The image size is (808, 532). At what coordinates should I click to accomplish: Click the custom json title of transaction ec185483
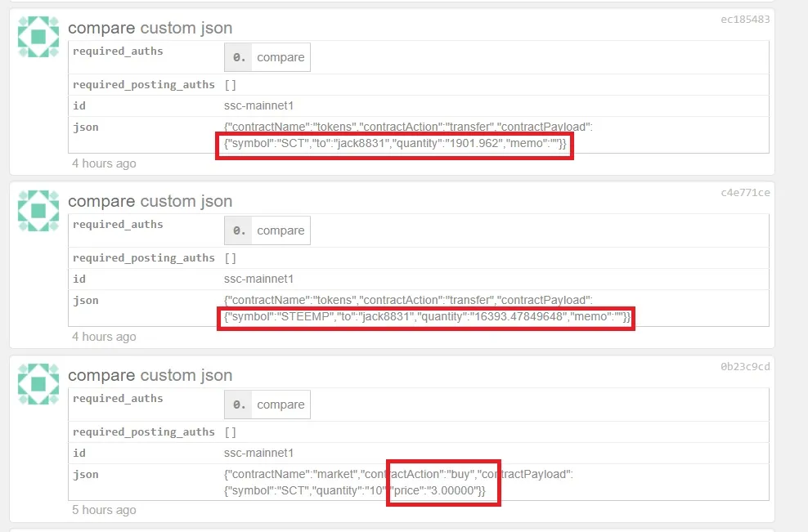click(186, 28)
